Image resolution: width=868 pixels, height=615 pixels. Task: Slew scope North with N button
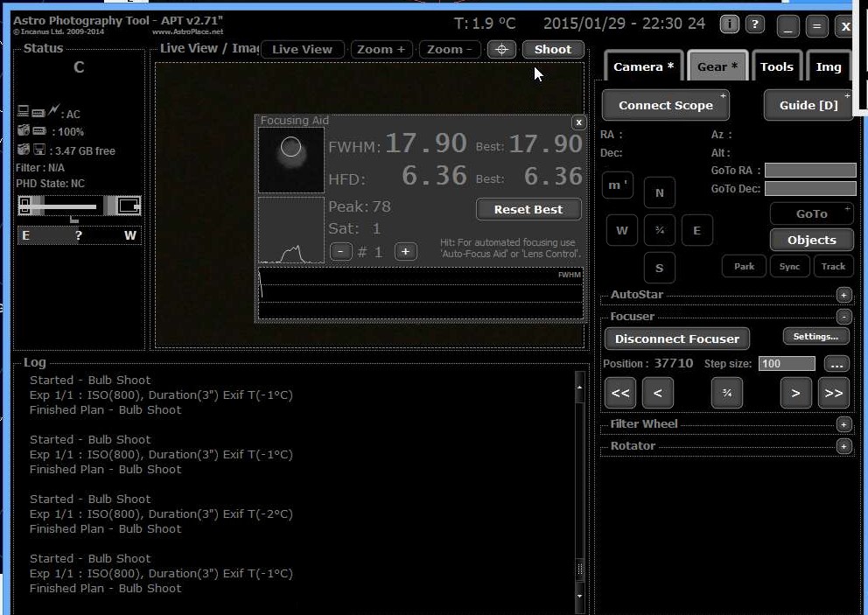[x=659, y=192]
